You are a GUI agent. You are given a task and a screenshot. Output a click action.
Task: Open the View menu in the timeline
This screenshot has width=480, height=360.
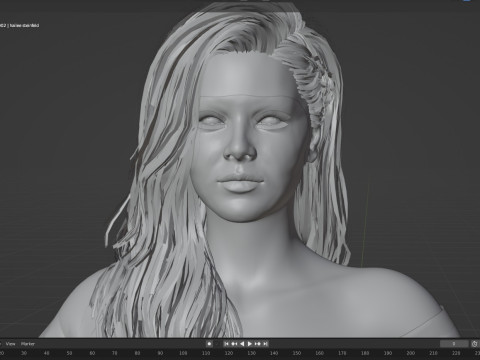click(10, 344)
